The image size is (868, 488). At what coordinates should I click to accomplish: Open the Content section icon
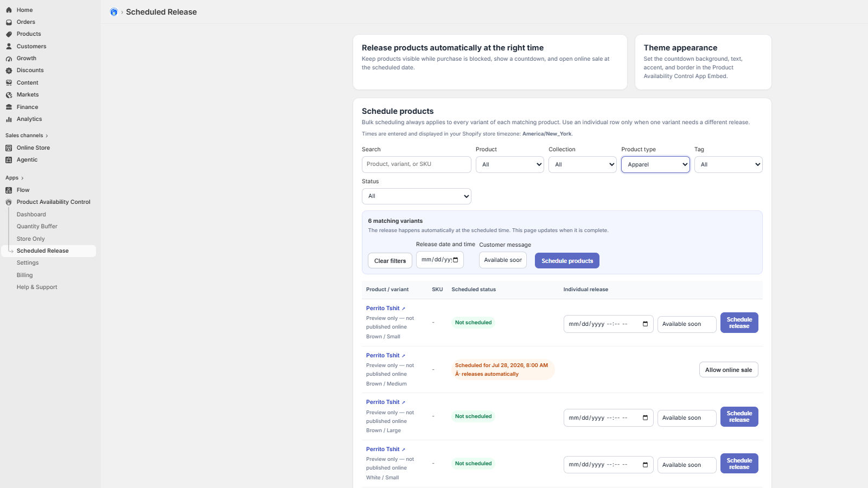(x=9, y=83)
